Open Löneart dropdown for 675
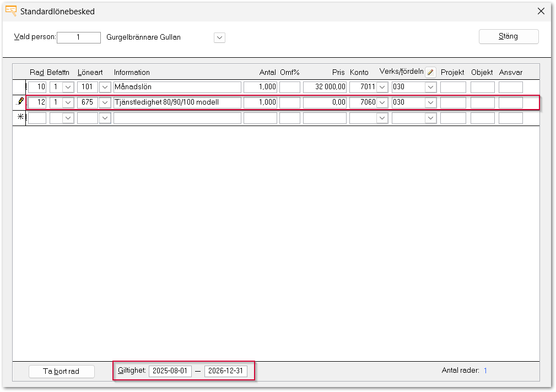Screen dimensions: 556x392 pyautogui.click(x=105, y=102)
